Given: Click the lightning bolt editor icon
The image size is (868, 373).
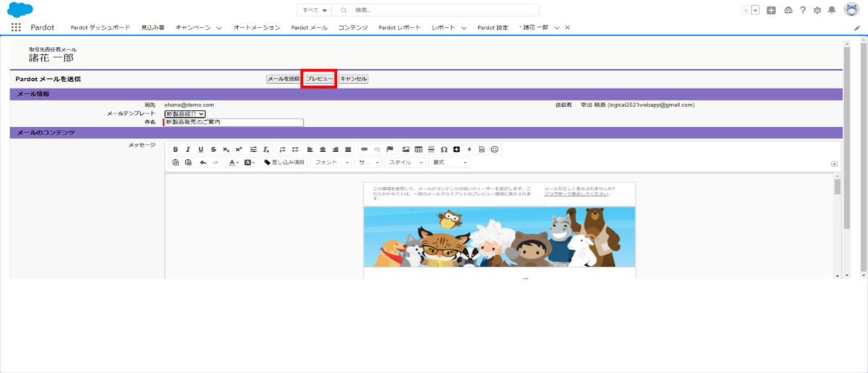Looking at the screenshot, I should pyautogui.click(x=469, y=150).
